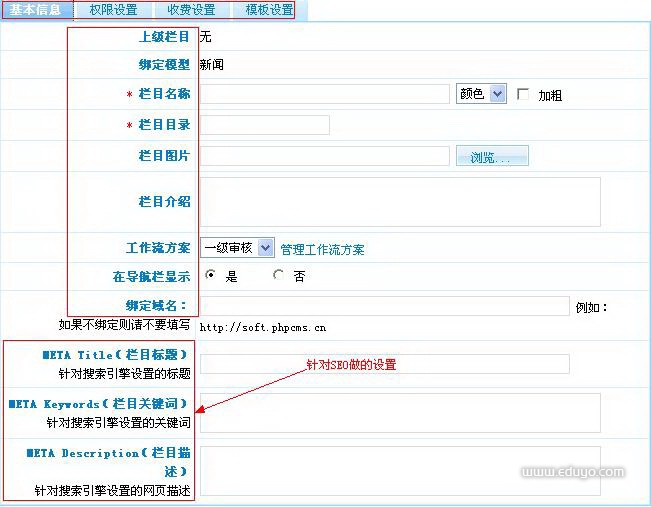Open the 管理工作流方案 link
Screen dimensions: 651x507
coord(322,249)
